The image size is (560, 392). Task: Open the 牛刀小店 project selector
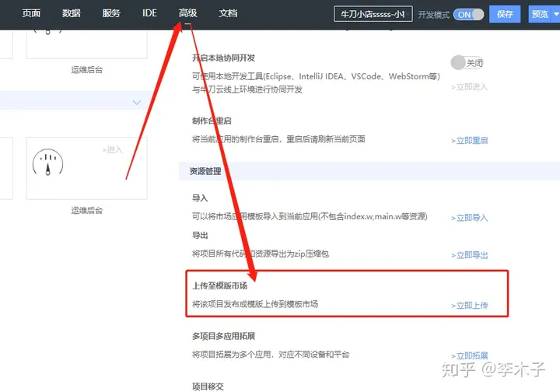tap(373, 14)
